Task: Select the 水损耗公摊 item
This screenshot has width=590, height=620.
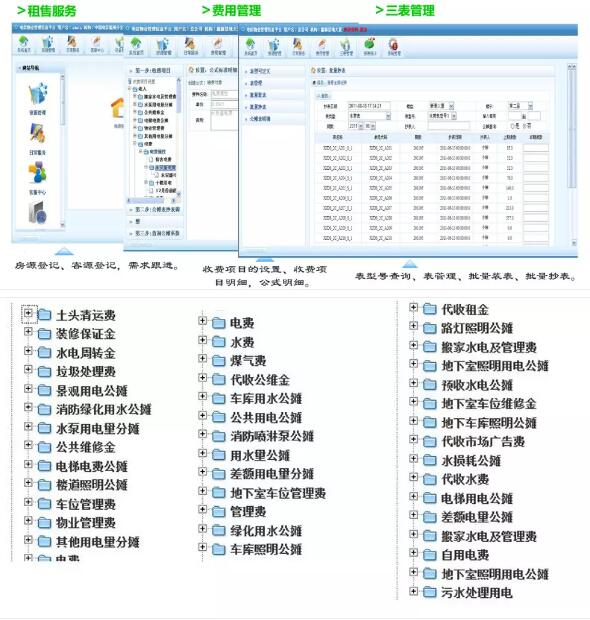Action: (471, 460)
